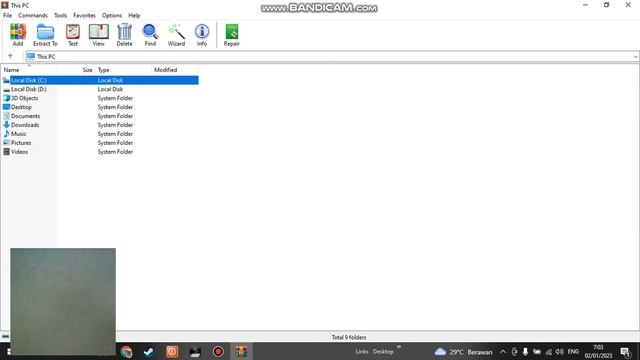The image size is (640, 360).
Task: Click the Local Disk type cell for D:
Action: click(x=110, y=89)
